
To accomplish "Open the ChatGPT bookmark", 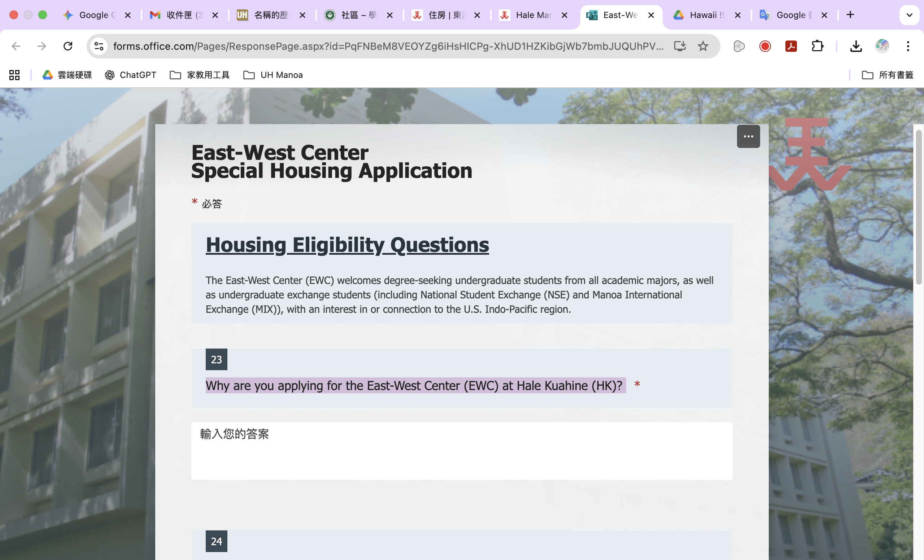I will click(x=131, y=75).
